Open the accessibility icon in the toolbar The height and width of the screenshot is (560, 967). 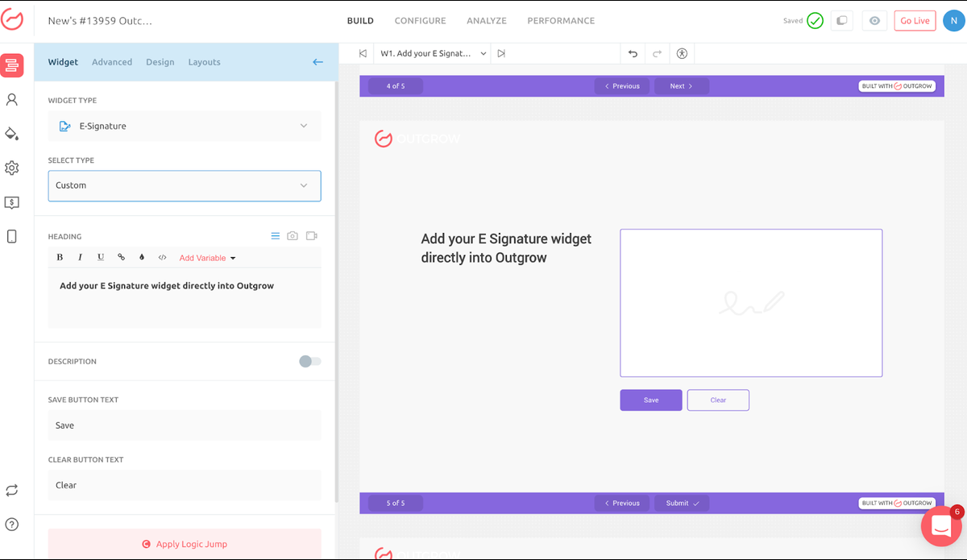682,54
